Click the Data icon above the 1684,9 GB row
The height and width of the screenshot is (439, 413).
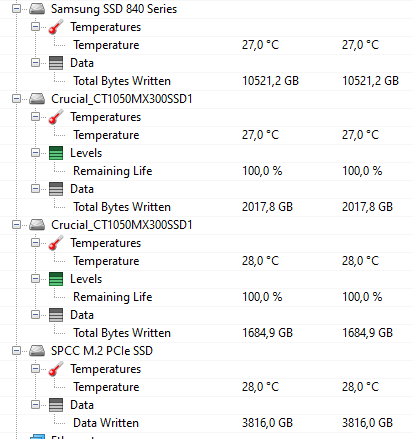[56, 315]
